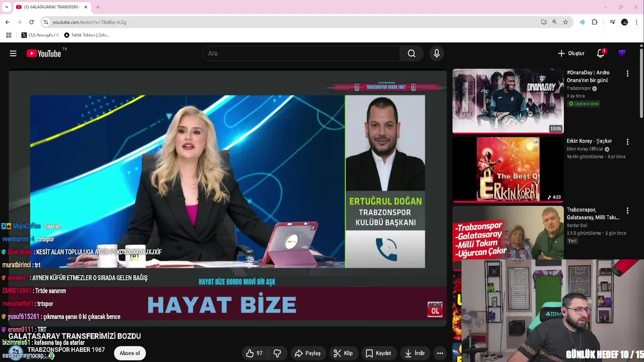View site information icon in address bar
The height and width of the screenshot is (362, 644).
click(46, 22)
